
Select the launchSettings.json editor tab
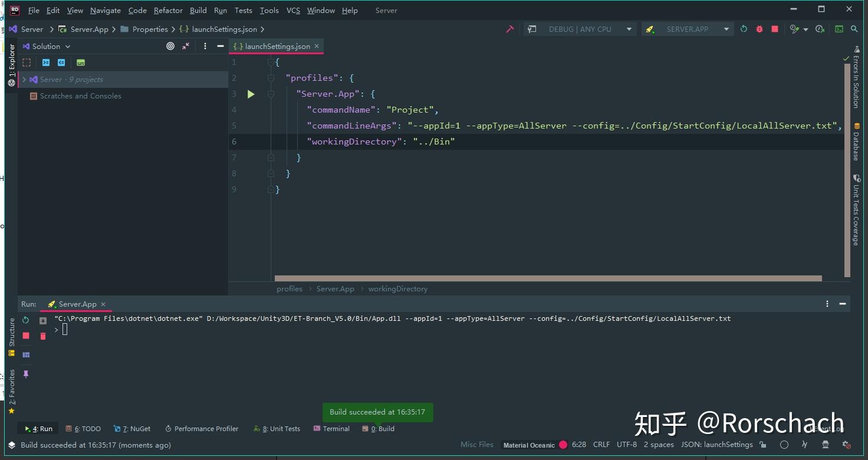pos(275,46)
